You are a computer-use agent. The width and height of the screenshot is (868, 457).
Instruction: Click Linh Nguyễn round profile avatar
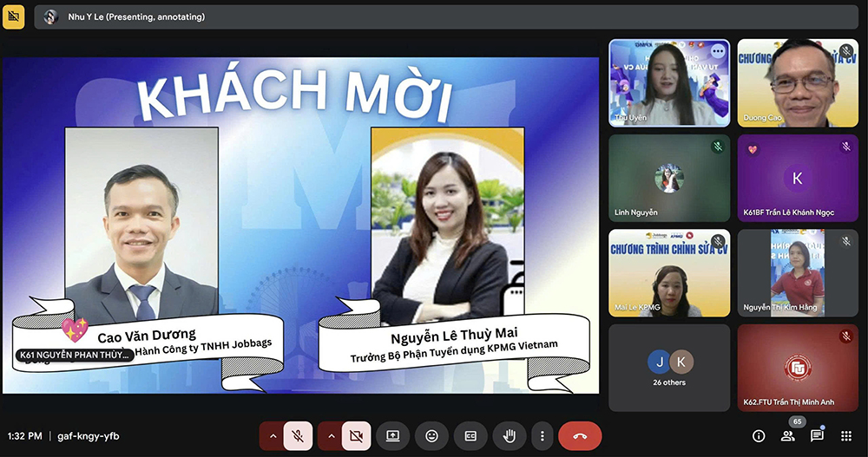669,178
